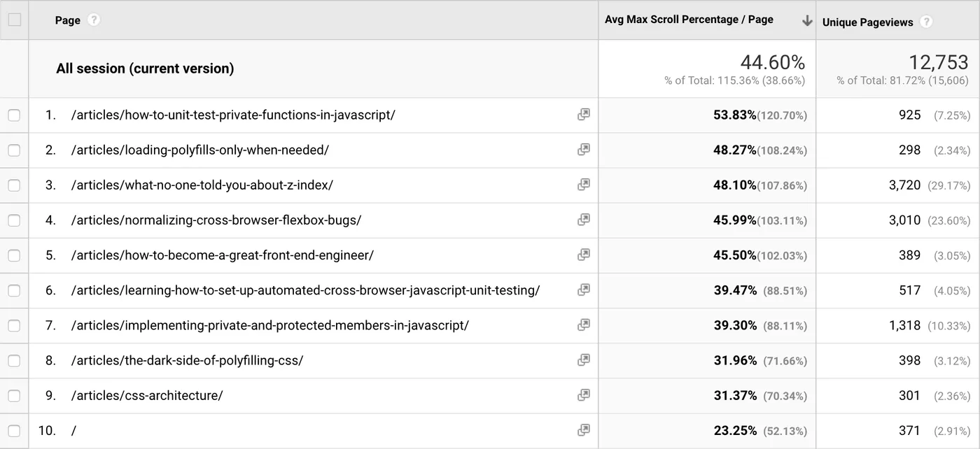Click external link icon for loading-polyfills row
The image size is (980, 449).
[583, 150]
